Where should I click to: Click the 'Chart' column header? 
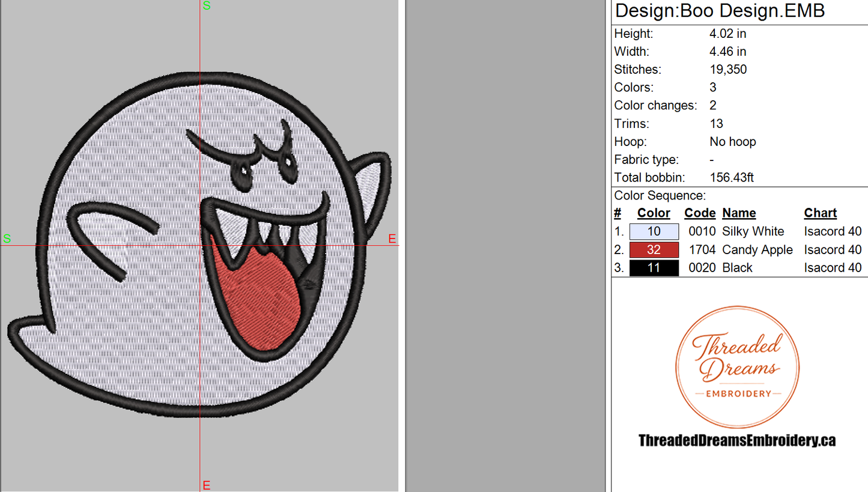pyautogui.click(x=820, y=213)
